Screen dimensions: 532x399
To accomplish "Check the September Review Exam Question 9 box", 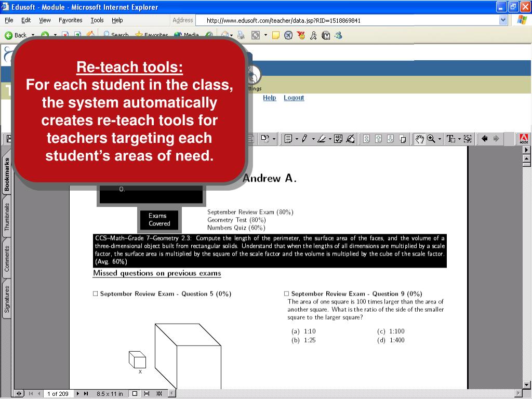I will [x=286, y=294].
